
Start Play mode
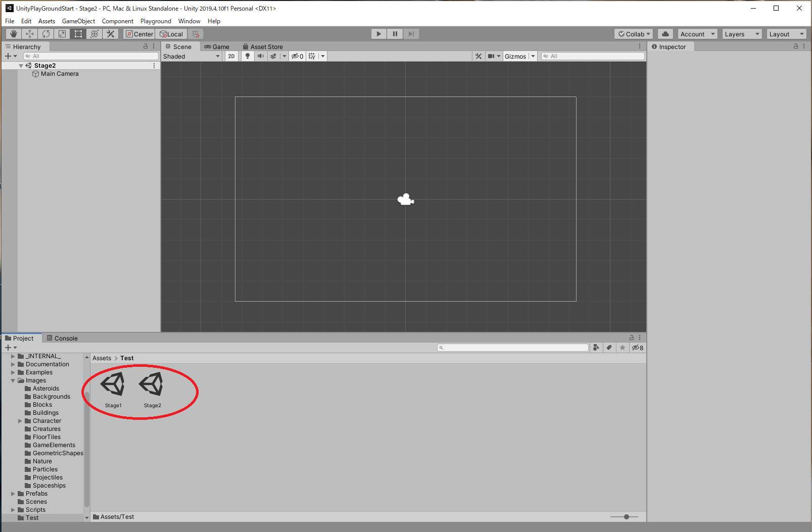[x=378, y=34]
